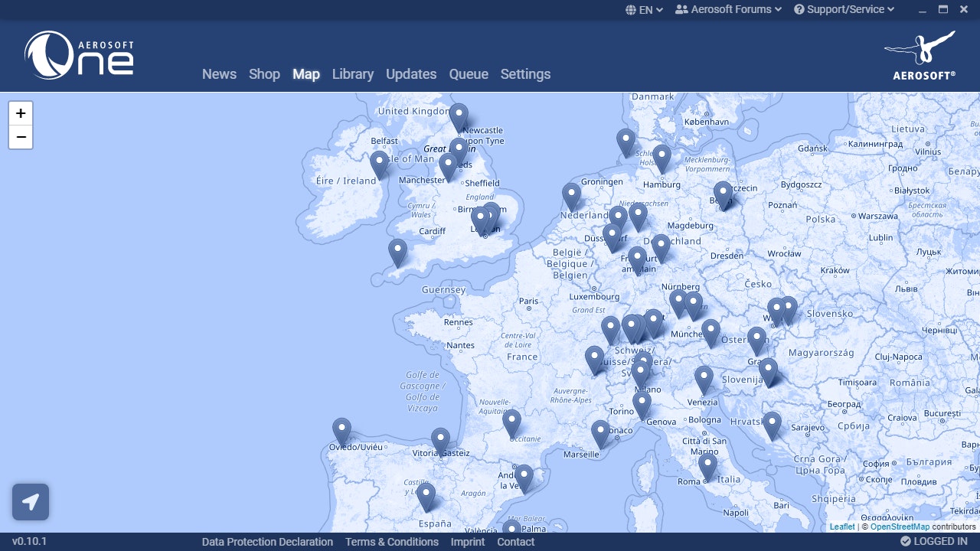
Task: Click the map pin in Ireland
Action: [379, 162]
